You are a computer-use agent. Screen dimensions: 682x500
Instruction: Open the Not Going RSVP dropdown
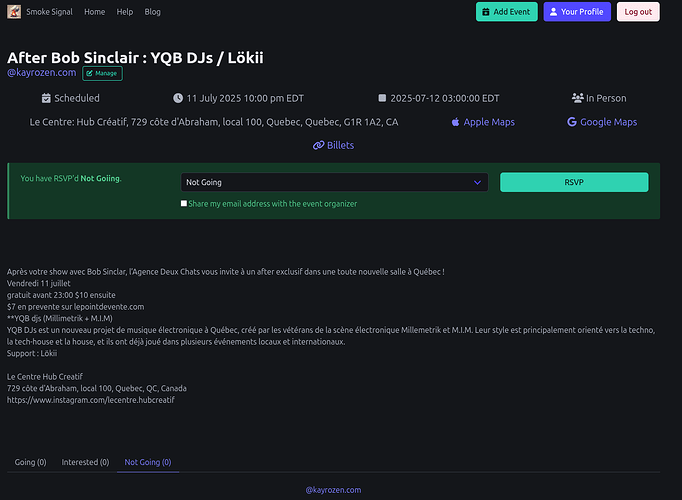coord(334,182)
